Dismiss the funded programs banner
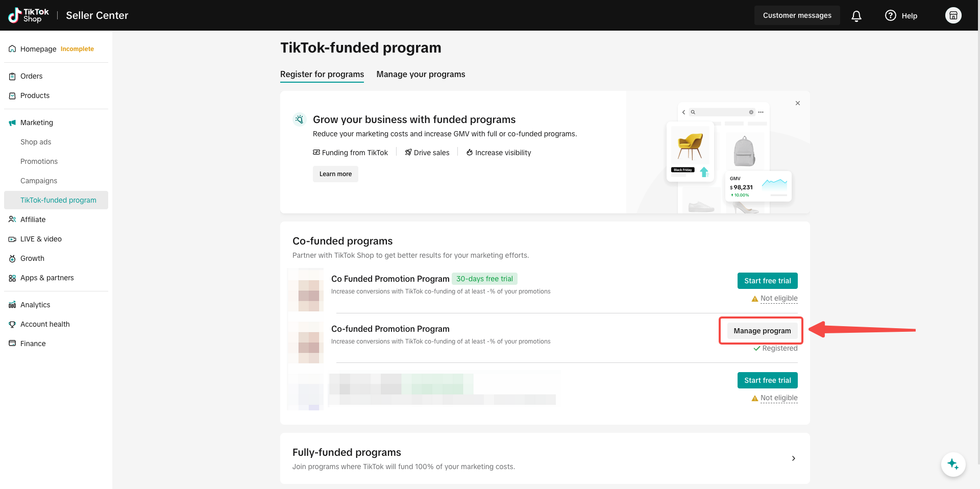980x489 pixels. [798, 103]
